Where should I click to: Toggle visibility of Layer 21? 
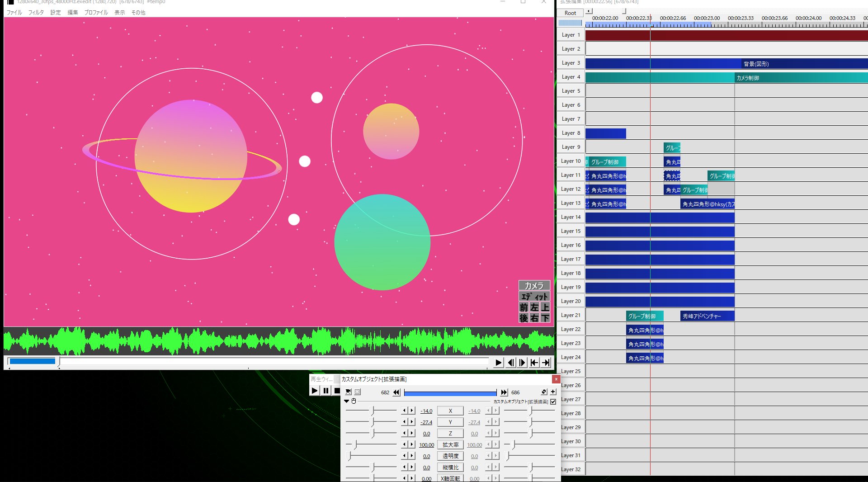click(x=571, y=315)
